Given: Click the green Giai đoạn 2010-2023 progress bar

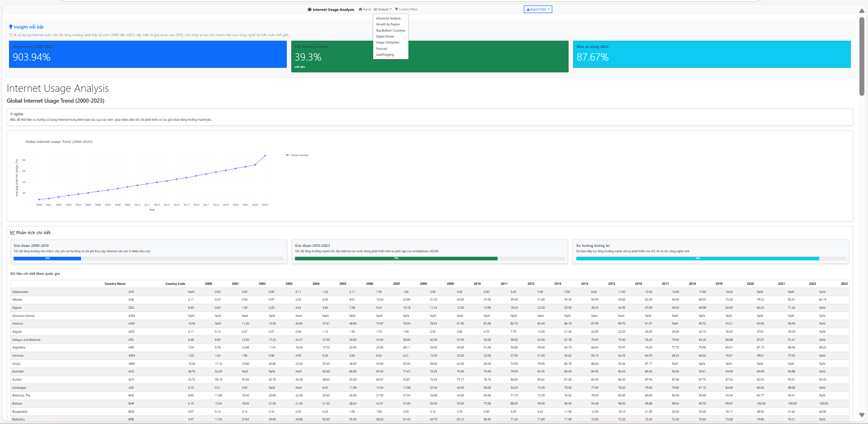Looking at the screenshot, I should tap(396, 259).
